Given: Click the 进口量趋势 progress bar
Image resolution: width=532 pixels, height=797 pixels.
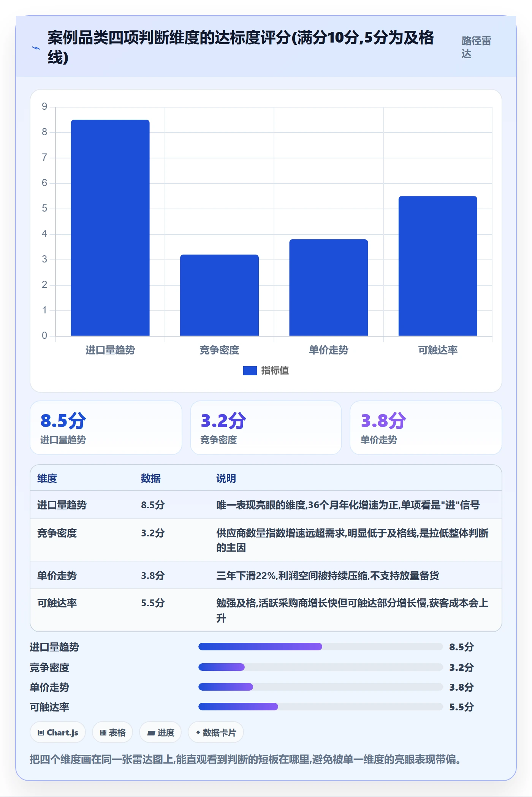Looking at the screenshot, I should point(321,647).
